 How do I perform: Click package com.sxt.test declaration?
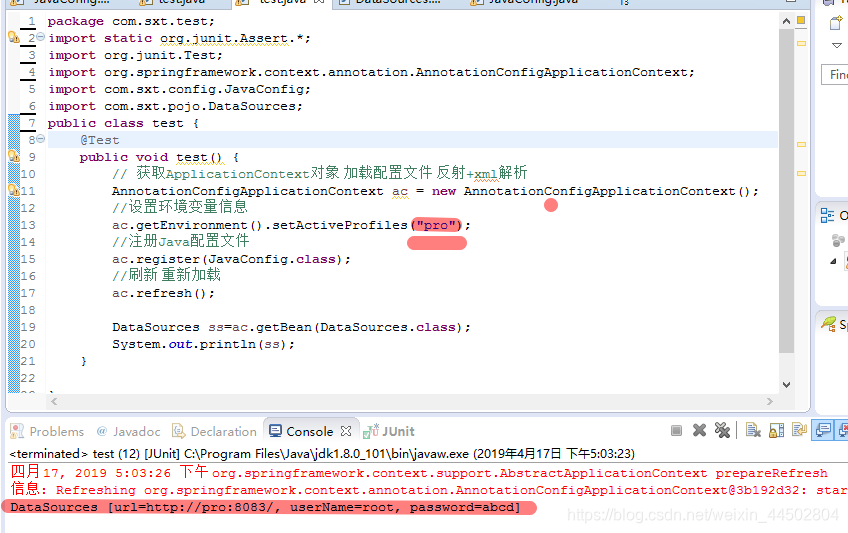pyautogui.click(x=131, y=21)
